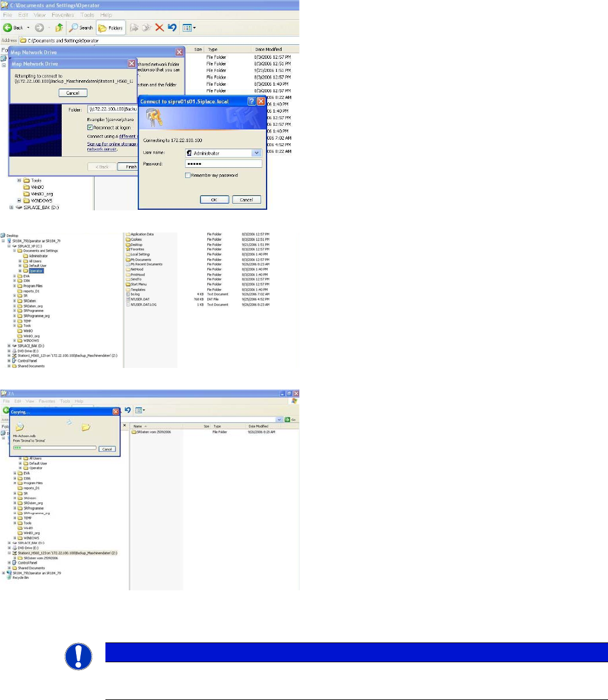Click the Copy To icon in Operator toolbar
This screenshot has width=608, height=700.
pyautogui.click(x=146, y=28)
